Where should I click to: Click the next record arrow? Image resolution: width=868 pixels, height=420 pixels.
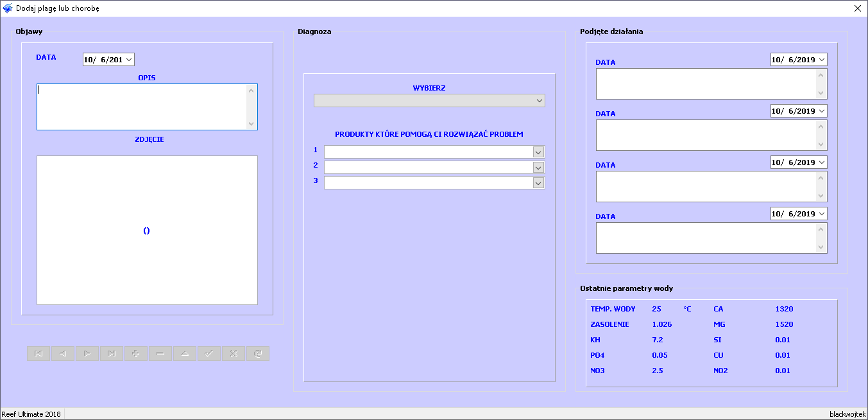click(87, 354)
